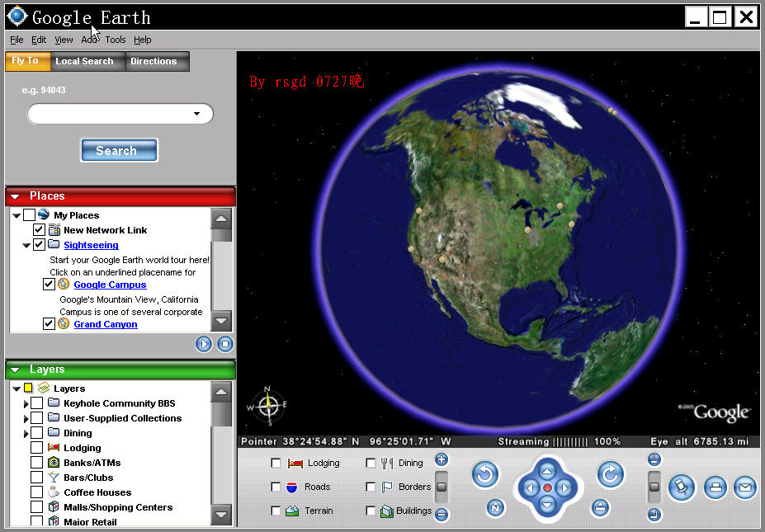Collapse the Sightseeing folder
The image size is (765, 532).
(x=26, y=245)
